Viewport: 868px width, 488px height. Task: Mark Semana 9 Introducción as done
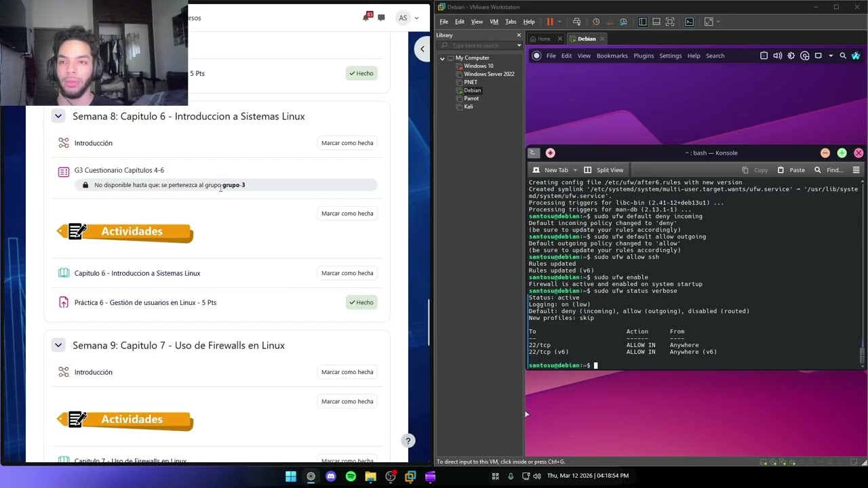[x=347, y=372]
